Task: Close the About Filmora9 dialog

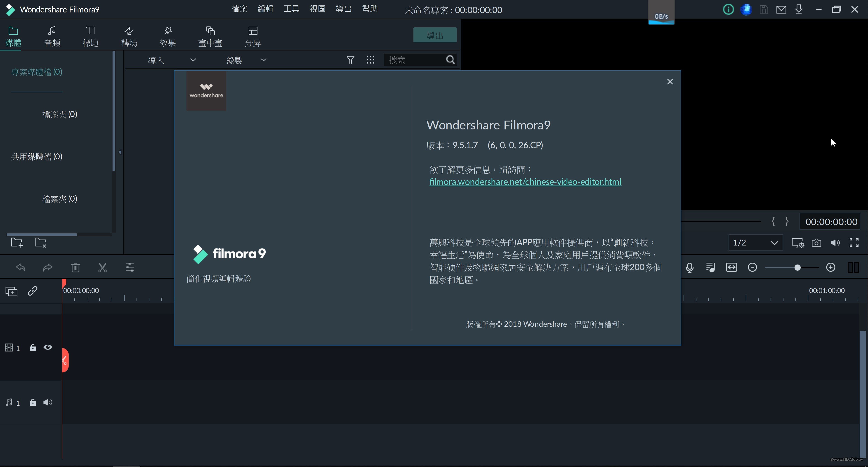Action: point(670,82)
